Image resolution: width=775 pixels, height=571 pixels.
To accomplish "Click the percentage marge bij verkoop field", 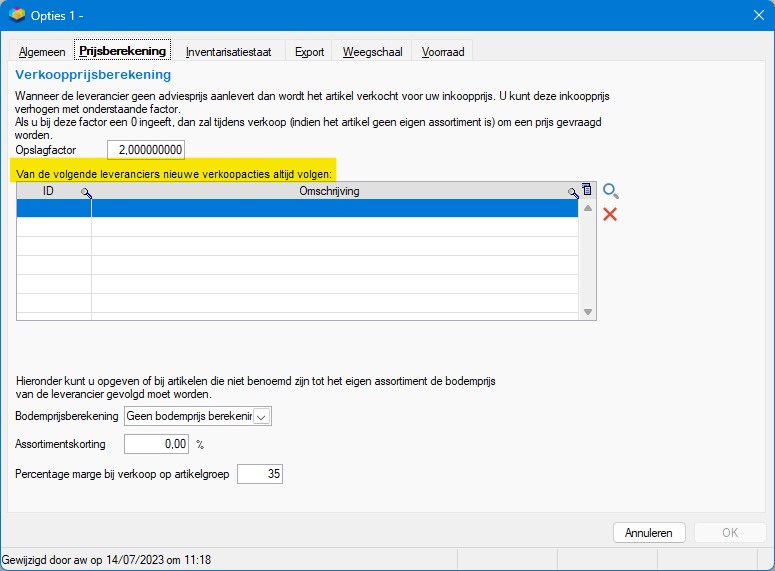I will click(x=260, y=474).
